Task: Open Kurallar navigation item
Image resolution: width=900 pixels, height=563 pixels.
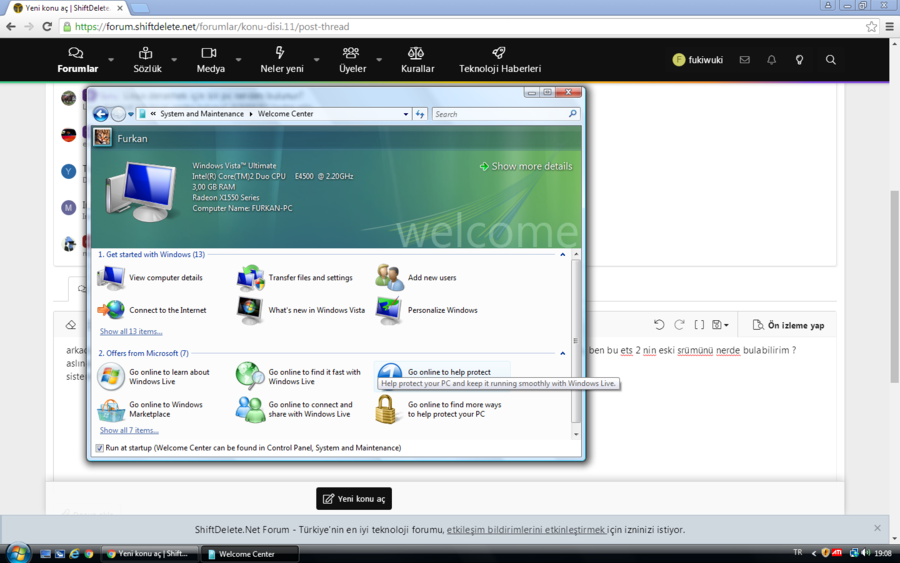Action: [417, 60]
